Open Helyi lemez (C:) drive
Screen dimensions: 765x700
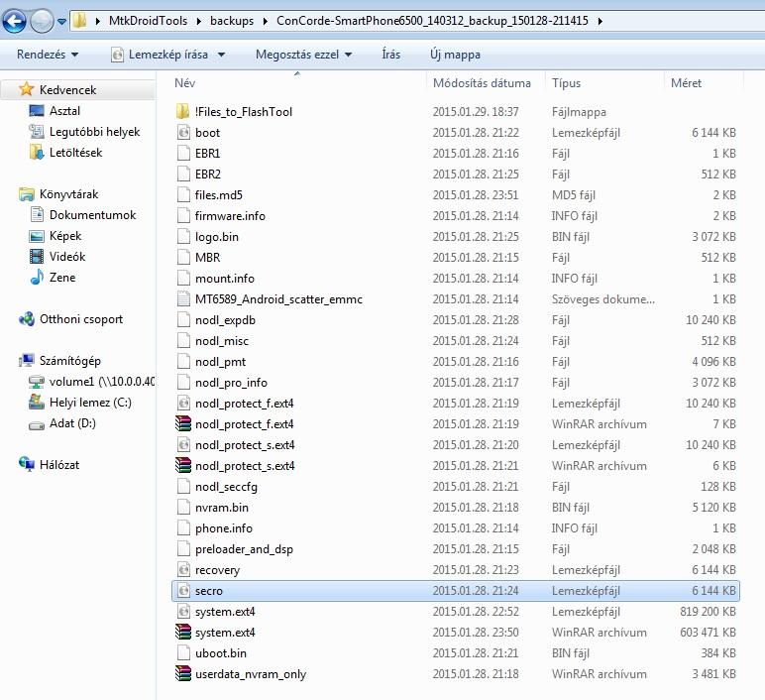(x=90, y=403)
